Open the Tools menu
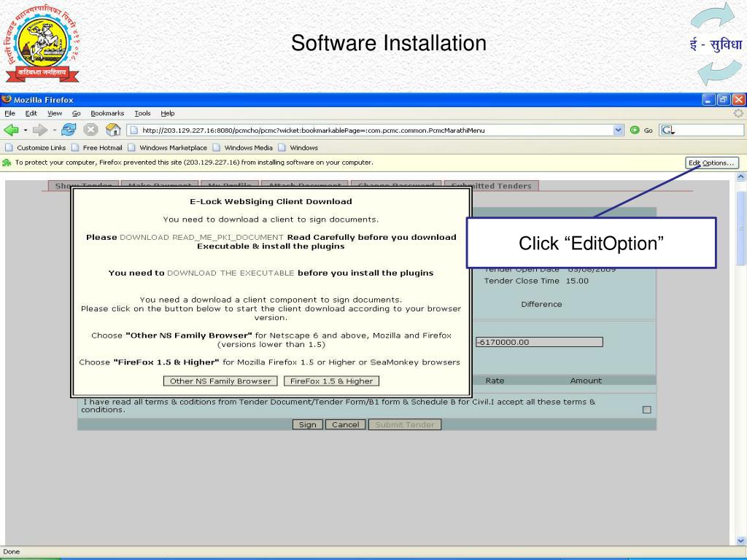 [x=142, y=113]
